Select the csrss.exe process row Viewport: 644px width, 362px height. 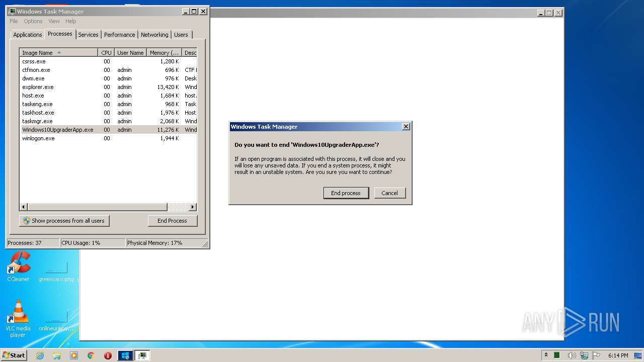(x=108, y=61)
